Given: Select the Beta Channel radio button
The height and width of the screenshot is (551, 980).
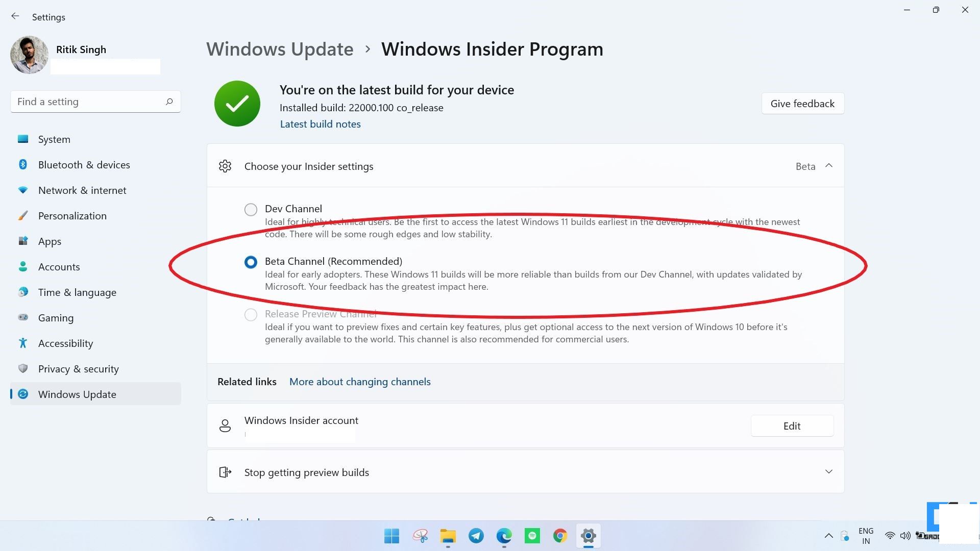Looking at the screenshot, I should click(251, 261).
